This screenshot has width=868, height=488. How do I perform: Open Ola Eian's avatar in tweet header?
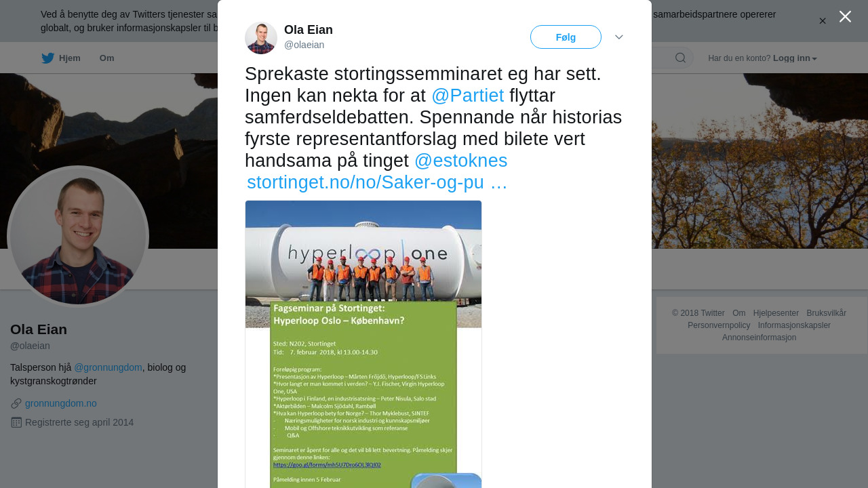261,38
